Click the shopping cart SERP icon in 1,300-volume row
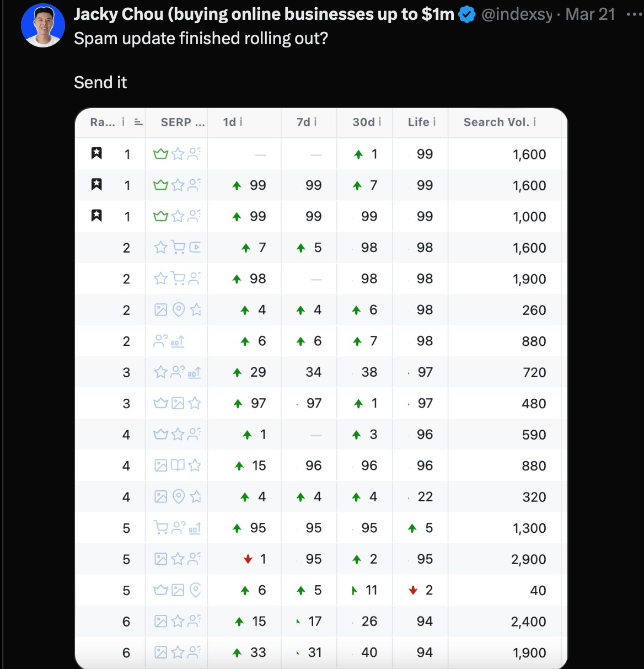The width and height of the screenshot is (644, 669). coord(160,528)
